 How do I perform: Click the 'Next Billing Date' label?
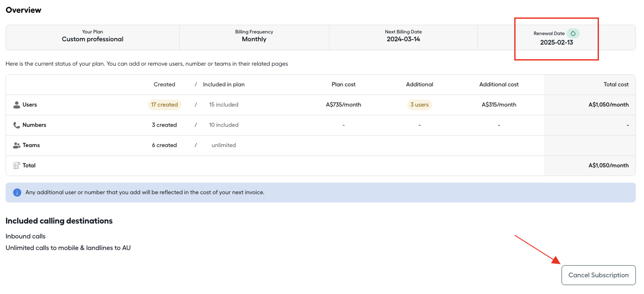[x=403, y=32]
